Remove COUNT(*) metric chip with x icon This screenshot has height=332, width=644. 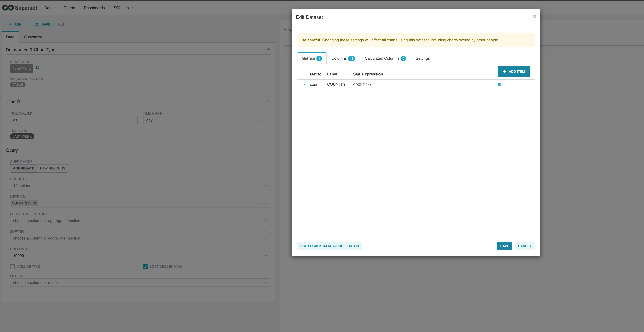[x=35, y=203]
